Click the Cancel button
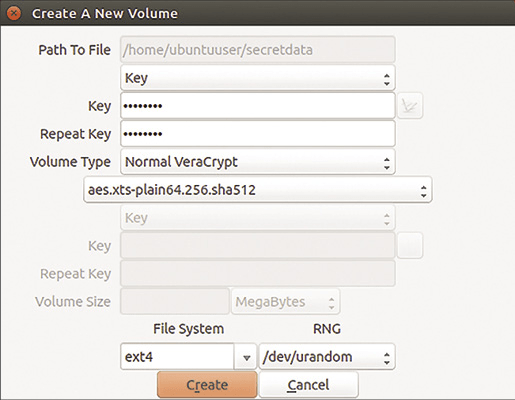 [x=308, y=385]
